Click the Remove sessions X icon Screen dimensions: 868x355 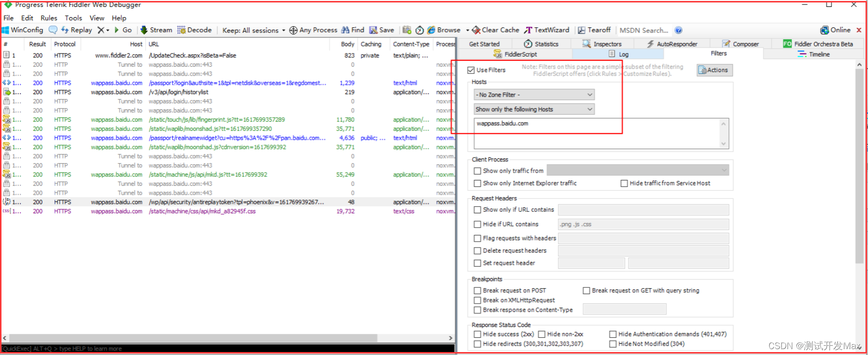click(x=100, y=30)
